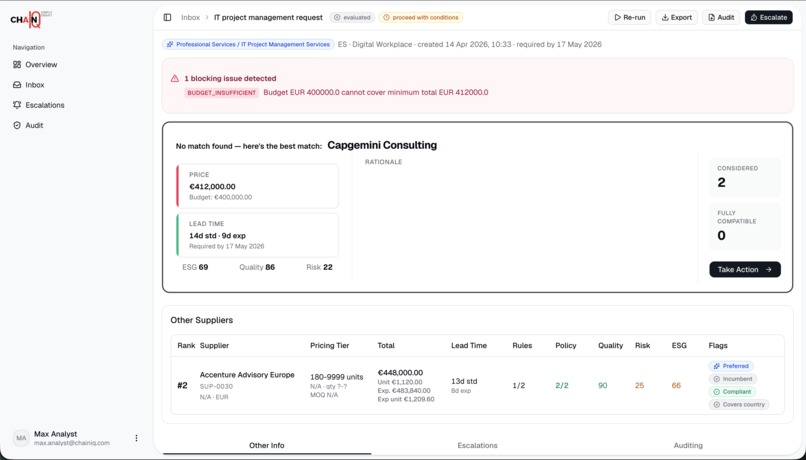This screenshot has height=460, width=806.
Task: Click the €448,000.00 total value
Action: pos(400,373)
